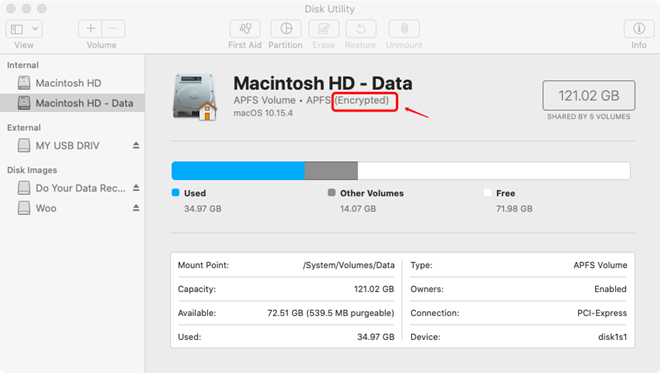Click the Disk Images section header
The width and height of the screenshot is (660, 373).
(x=32, y=170)
